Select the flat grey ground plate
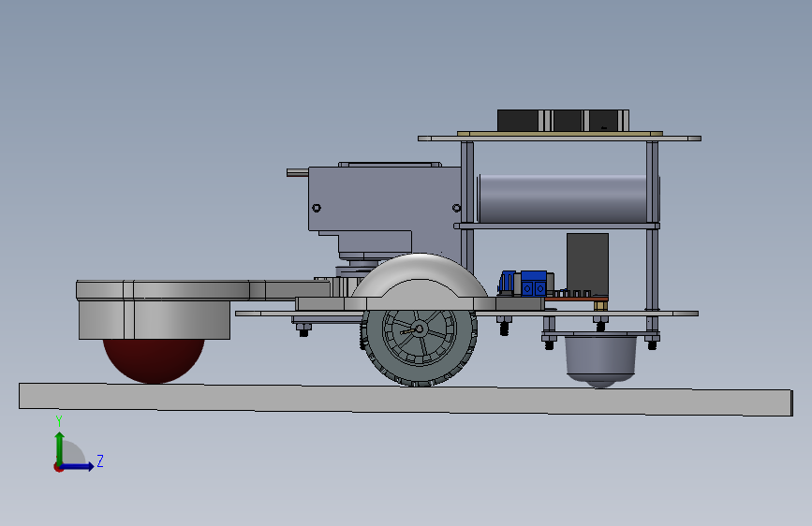Image resolution: width=812 pixels, height=526 pixels. 406,399
